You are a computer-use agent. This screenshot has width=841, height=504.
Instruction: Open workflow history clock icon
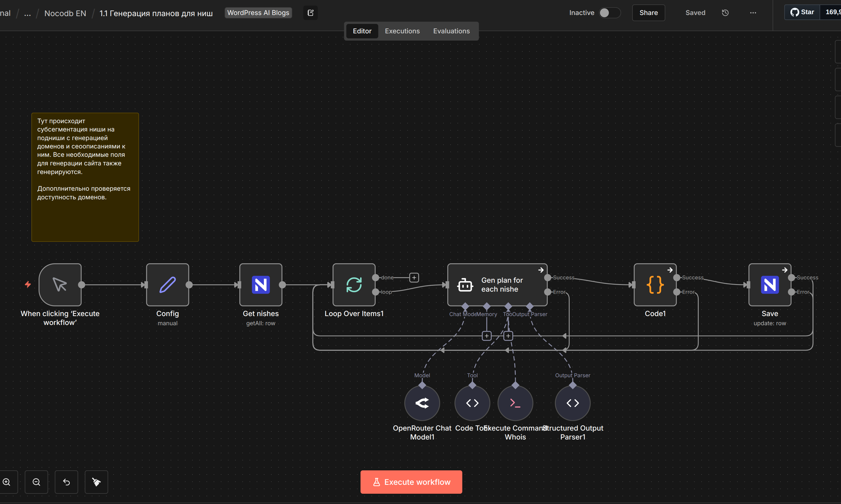pos(725,13)
